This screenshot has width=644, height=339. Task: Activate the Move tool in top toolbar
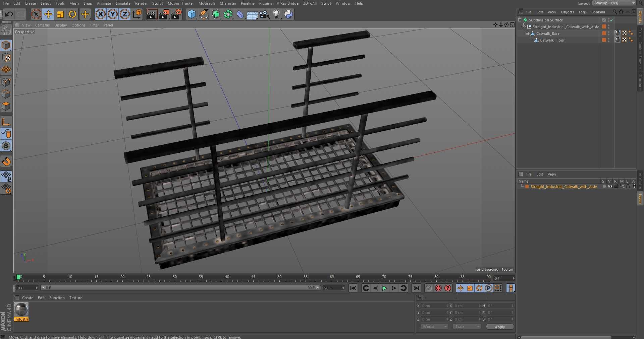(x=48, y=14)
